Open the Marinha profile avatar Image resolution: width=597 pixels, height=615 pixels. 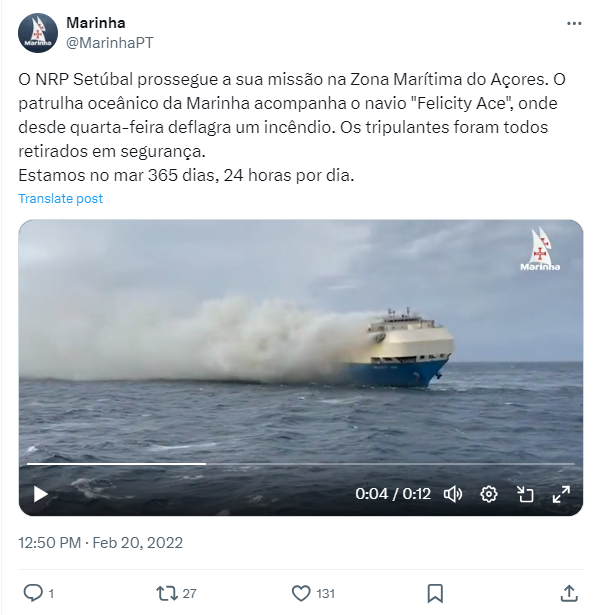[x=38, y=33]
